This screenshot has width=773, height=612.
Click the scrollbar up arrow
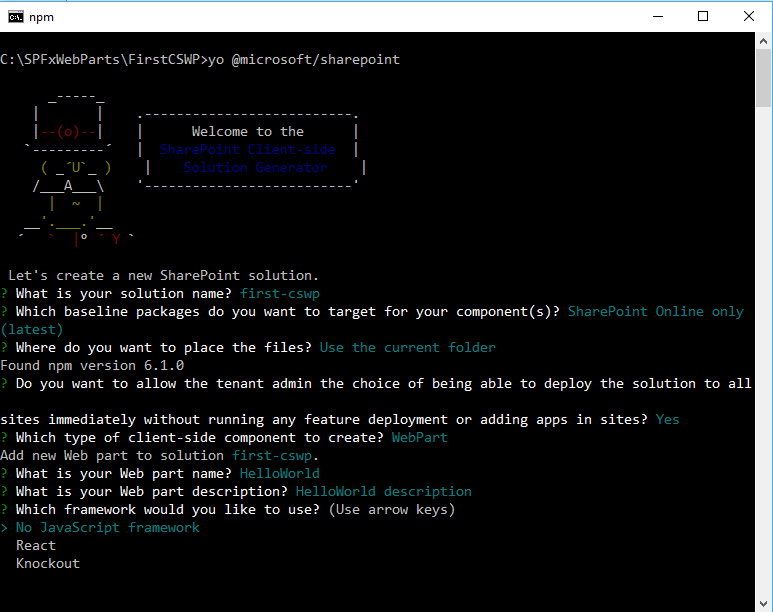(x=763, y=42)
